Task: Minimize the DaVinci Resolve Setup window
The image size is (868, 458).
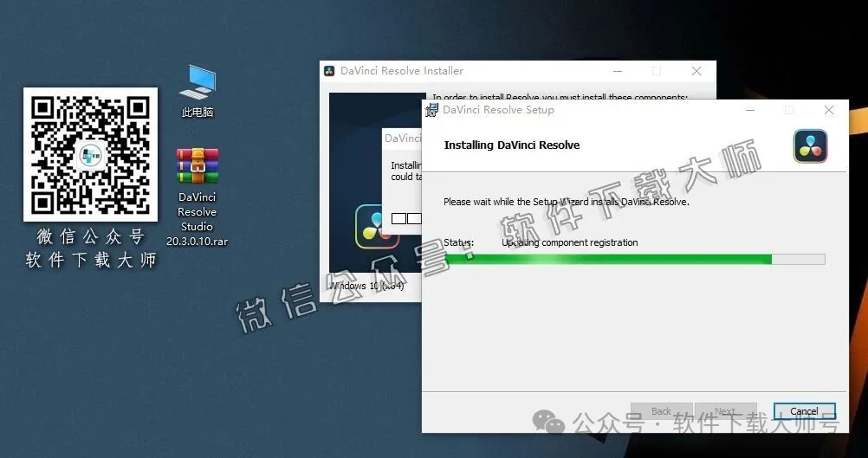Action: pos(750,110)
